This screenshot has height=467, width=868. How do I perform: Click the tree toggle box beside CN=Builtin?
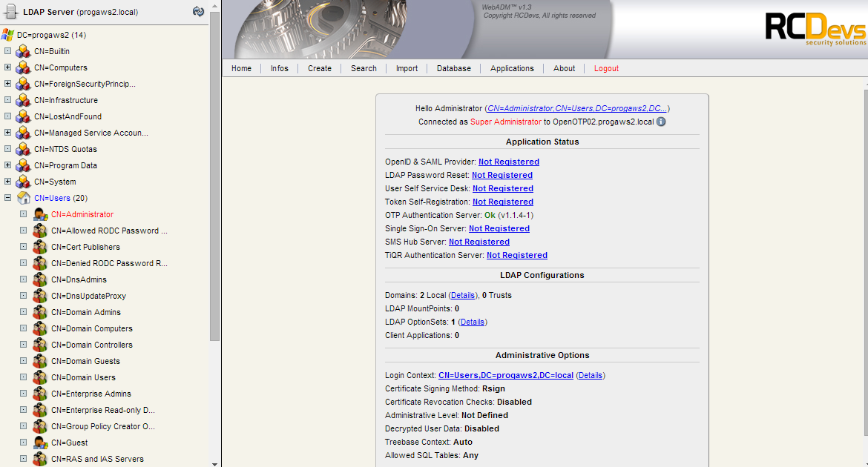[x=7, y=51]
